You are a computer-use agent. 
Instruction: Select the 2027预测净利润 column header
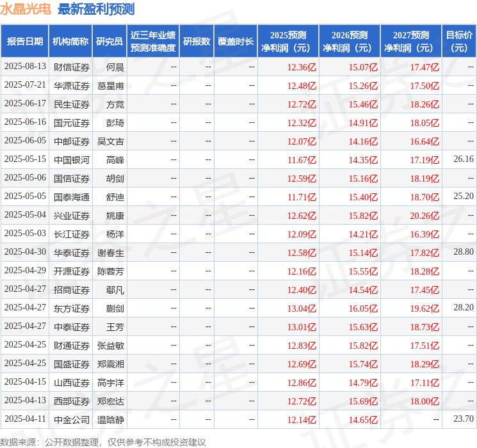coord(411,41)
